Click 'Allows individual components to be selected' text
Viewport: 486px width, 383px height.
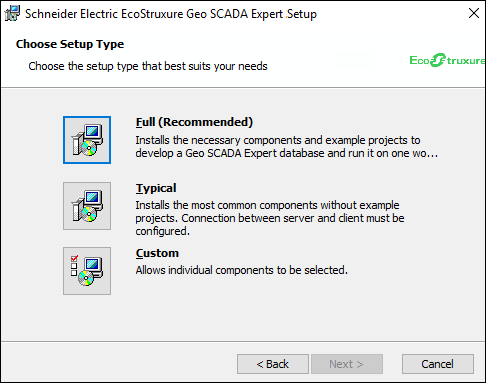coord(241,270)
